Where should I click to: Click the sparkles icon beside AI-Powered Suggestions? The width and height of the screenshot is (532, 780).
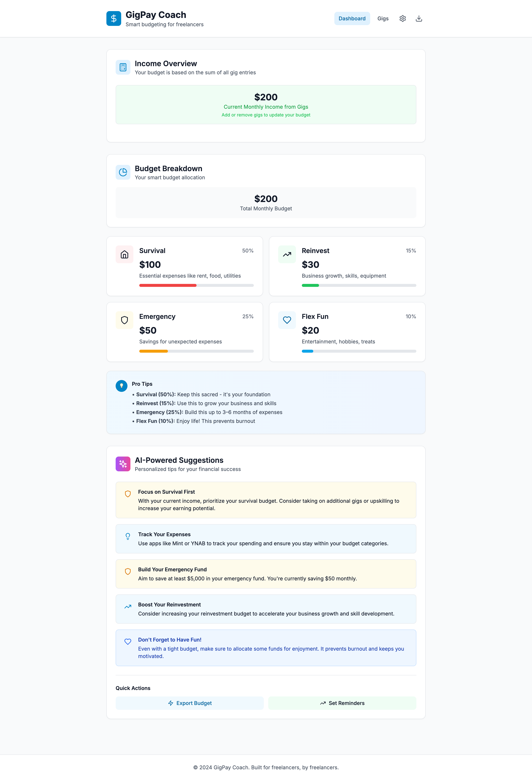(x=123, y=464)
